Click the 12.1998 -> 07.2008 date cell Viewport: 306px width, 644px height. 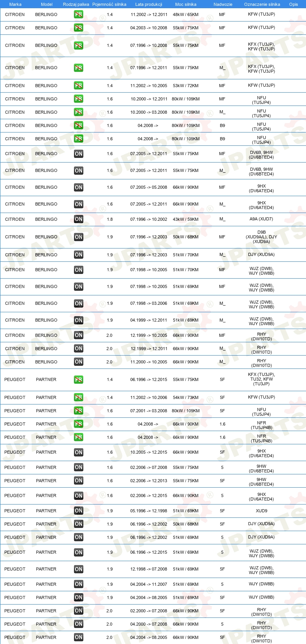pyautogui.click(x=149, y=569)
